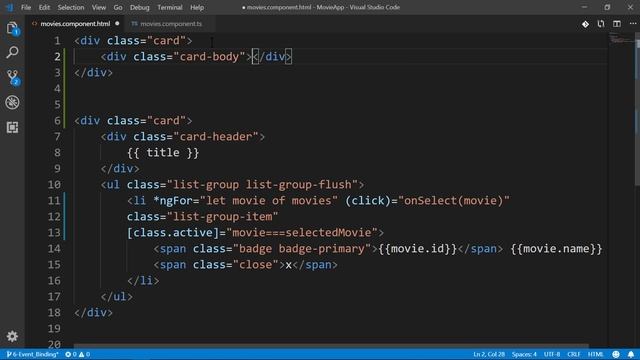Click "list-group list-group-flush" on line 10
This screenshot has width=640, height=360.
click(x=262, y=184)
